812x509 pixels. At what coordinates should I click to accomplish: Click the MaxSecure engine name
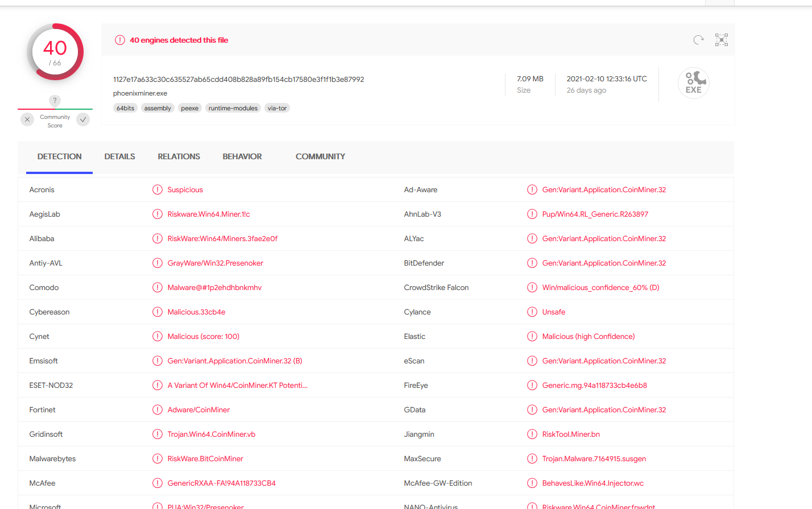coord(422,459)
